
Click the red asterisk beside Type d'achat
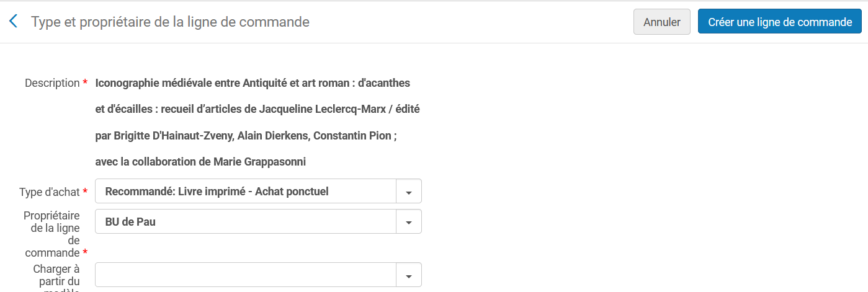[x=85, y=192]
